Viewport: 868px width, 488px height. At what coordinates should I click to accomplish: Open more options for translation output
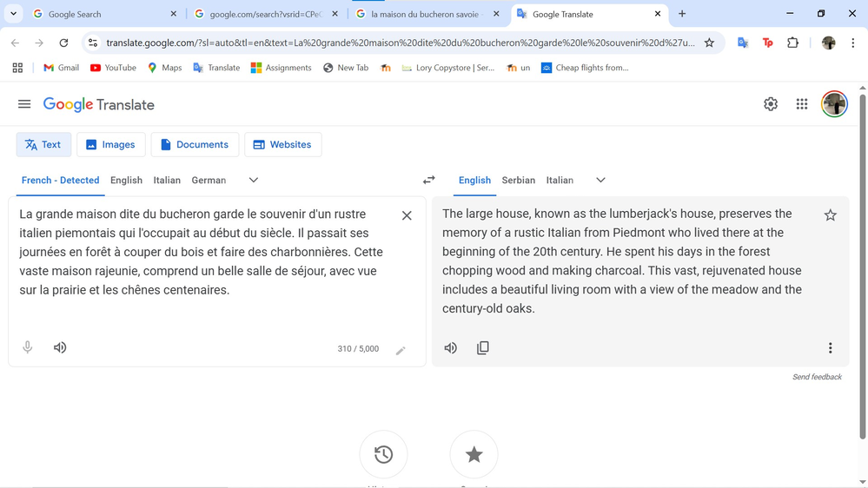coord(830,347)
